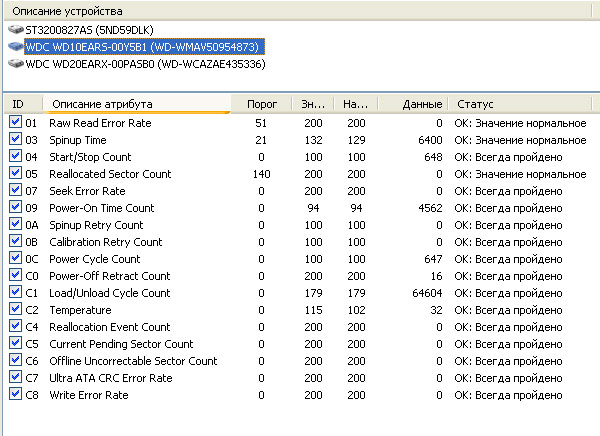This screenshot has height=436, width=600.
Task: Select the Spinup Retry Count label
Action: (x=96, y=225)
